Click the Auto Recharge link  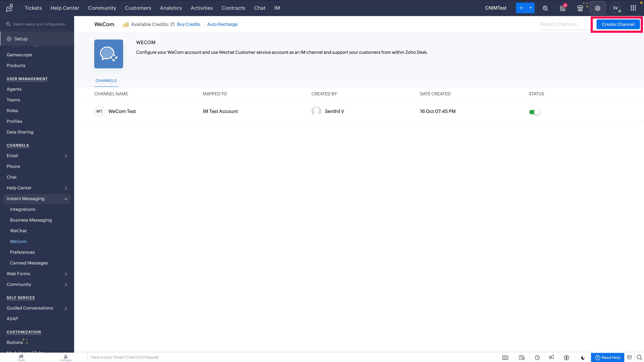click(222, 24)
